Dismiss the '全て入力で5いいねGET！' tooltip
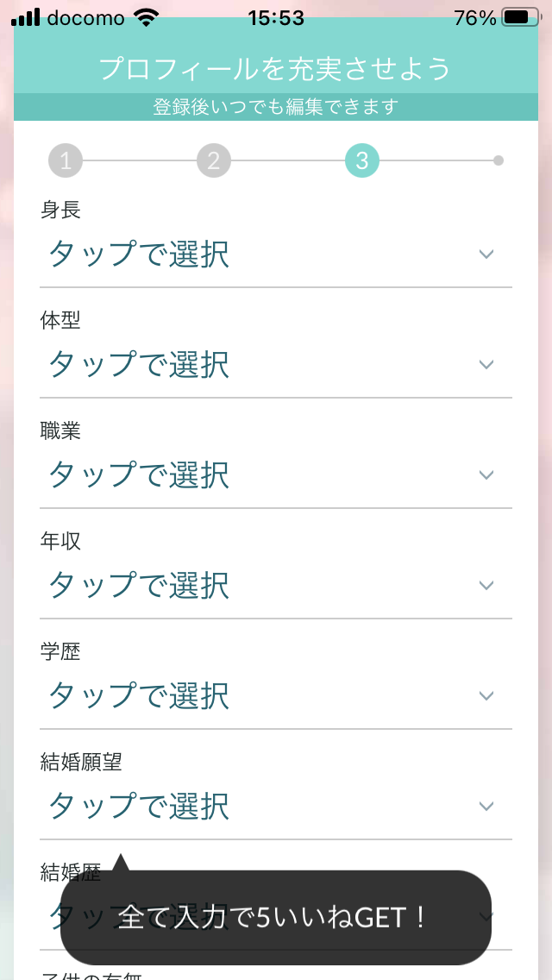552x980 pixels. (x=275, y=917)
